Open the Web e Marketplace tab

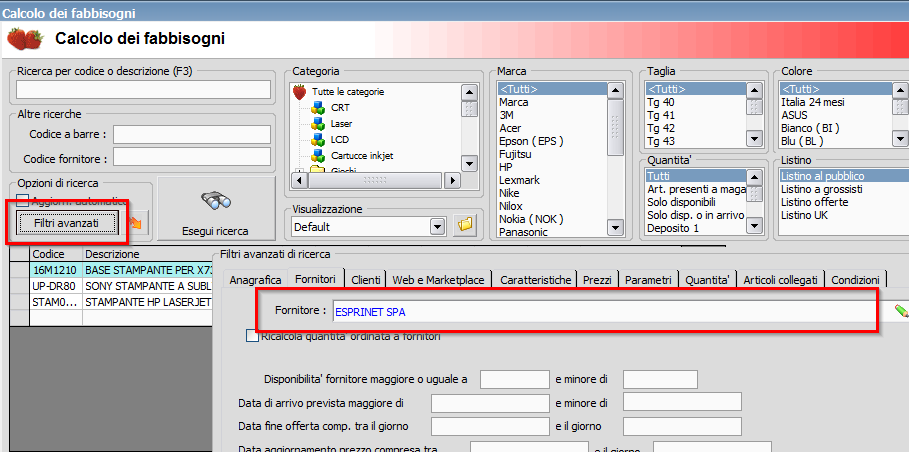438,280
